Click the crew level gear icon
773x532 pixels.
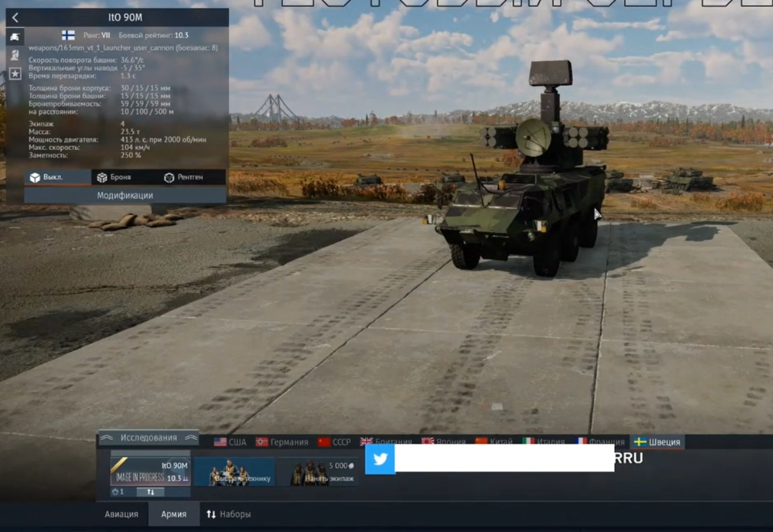point(115,492)
